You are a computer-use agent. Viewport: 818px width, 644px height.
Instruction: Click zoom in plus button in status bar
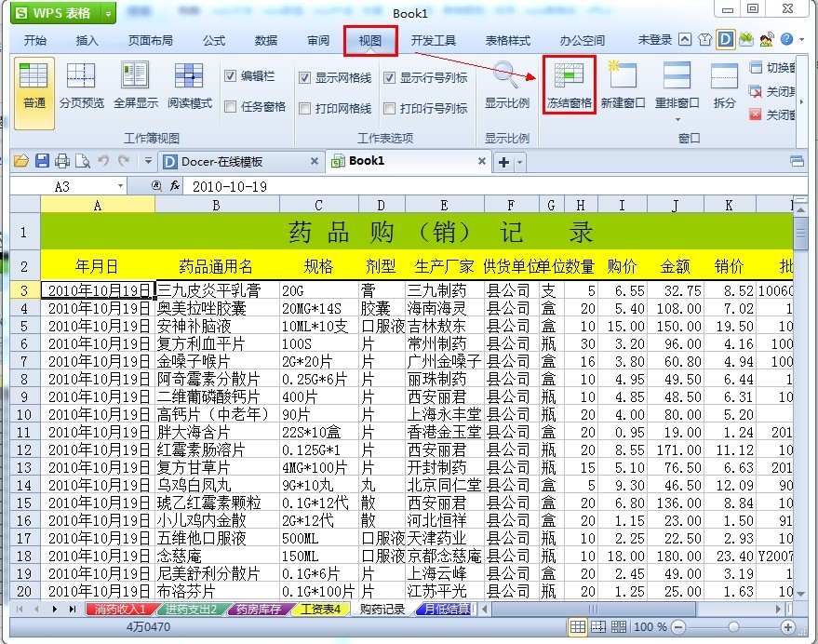click(787, 626)
